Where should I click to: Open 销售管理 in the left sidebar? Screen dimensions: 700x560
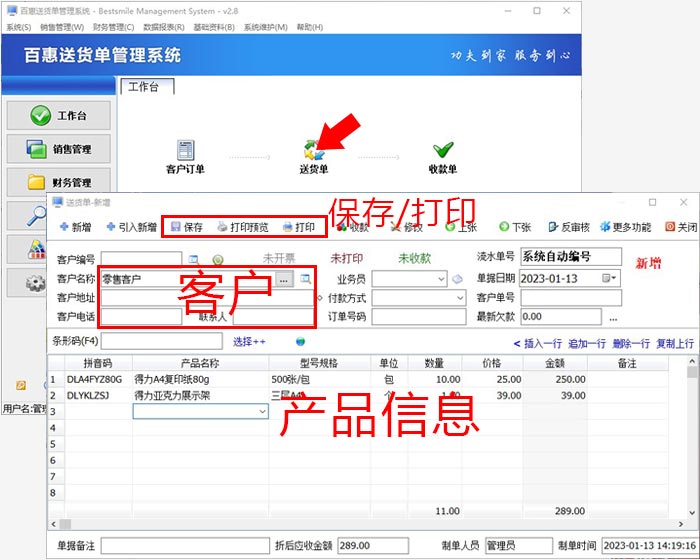58,149
